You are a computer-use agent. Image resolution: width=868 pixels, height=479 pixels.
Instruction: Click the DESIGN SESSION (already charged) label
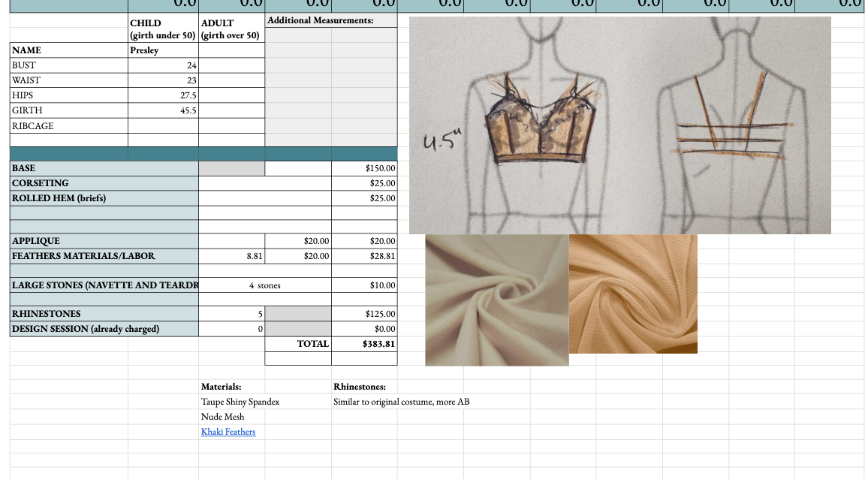click(104, 329)
